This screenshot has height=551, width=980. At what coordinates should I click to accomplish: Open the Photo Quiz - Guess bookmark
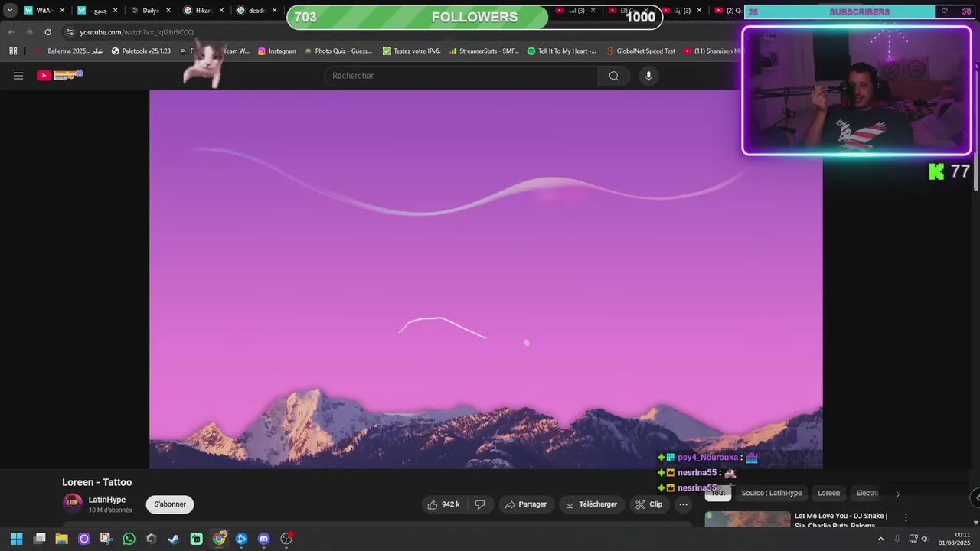[x=338, y=51]
